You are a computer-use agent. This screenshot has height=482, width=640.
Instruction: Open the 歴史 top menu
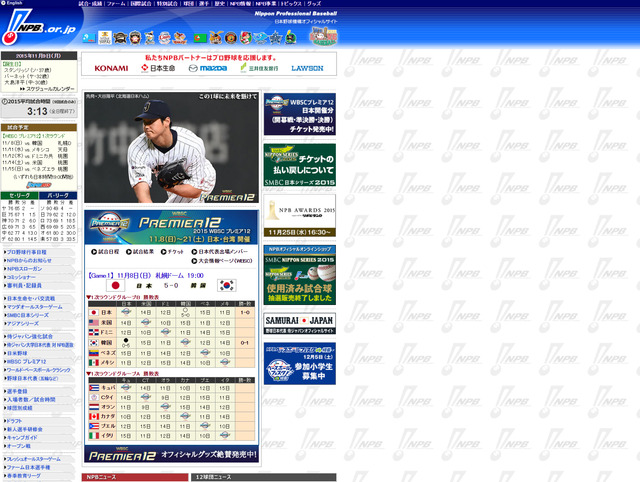coord(220,3)
